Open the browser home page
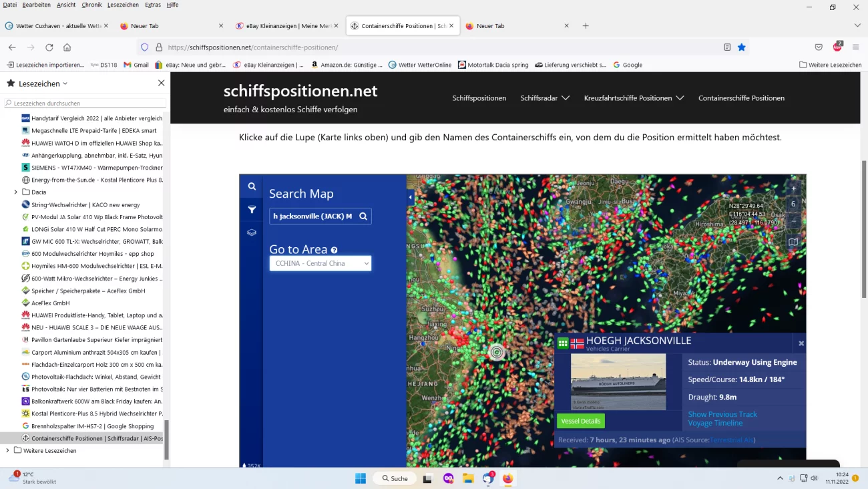This screenshot has width=868, height=489. [67, 47]
